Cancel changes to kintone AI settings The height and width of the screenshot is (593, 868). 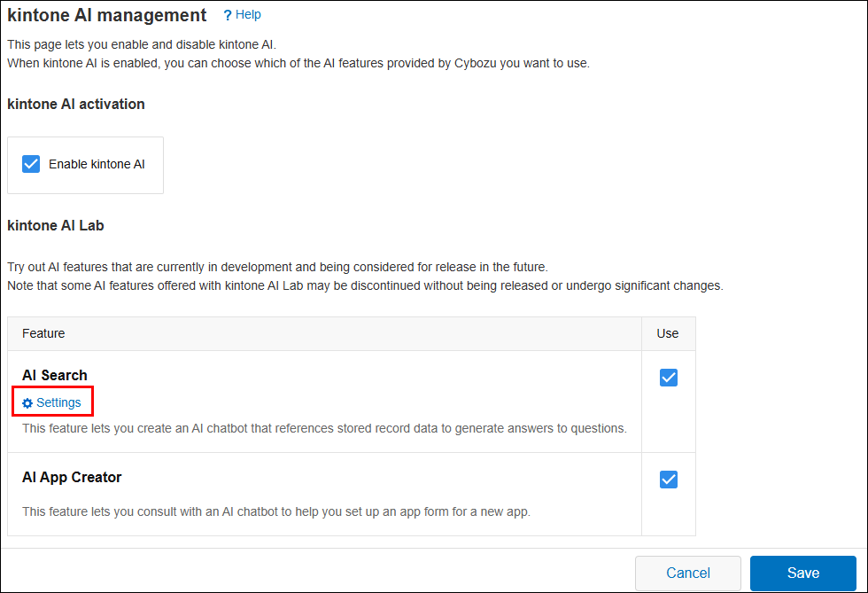point(688,573)
